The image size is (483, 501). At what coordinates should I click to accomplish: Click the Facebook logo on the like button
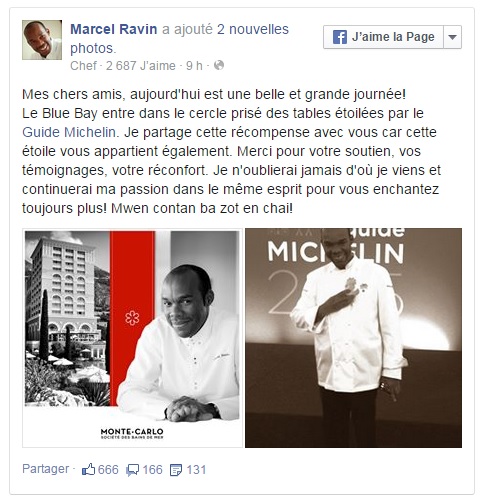coord(340,37)
